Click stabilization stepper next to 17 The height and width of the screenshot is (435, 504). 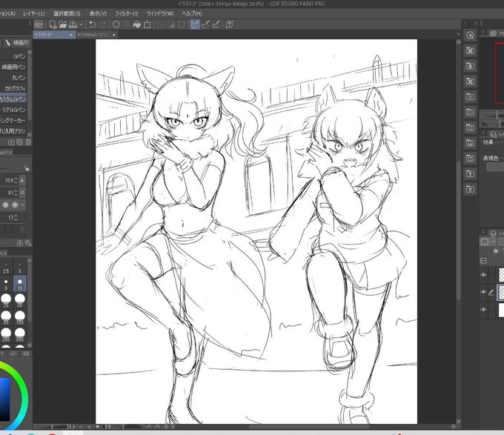point(16,218)
